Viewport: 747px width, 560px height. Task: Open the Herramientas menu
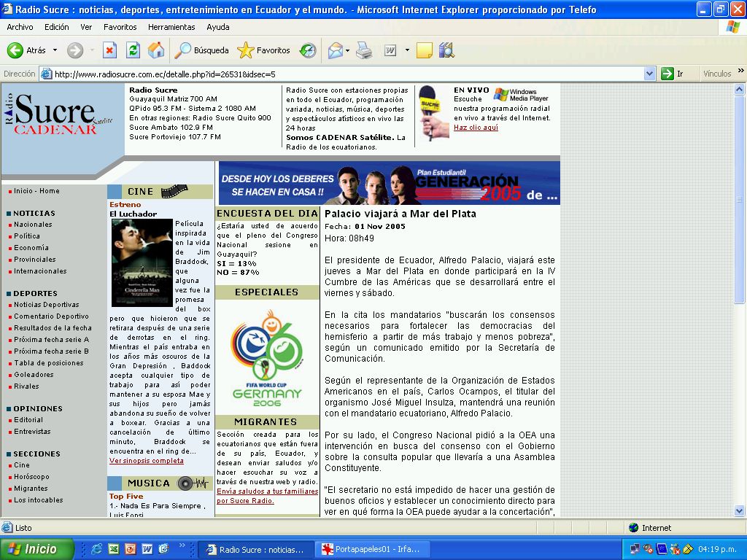point(171,27)
